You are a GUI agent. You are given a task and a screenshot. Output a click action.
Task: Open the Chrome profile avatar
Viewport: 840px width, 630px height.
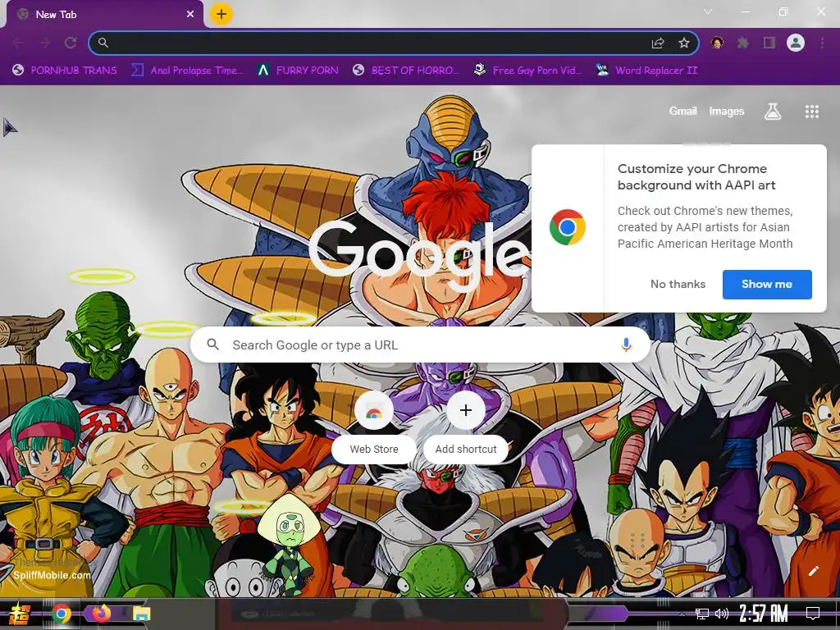point(796,43)
